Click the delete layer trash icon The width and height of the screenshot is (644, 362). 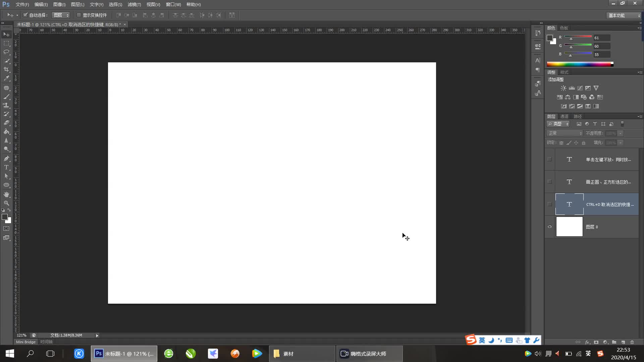[x=632, y=342]
